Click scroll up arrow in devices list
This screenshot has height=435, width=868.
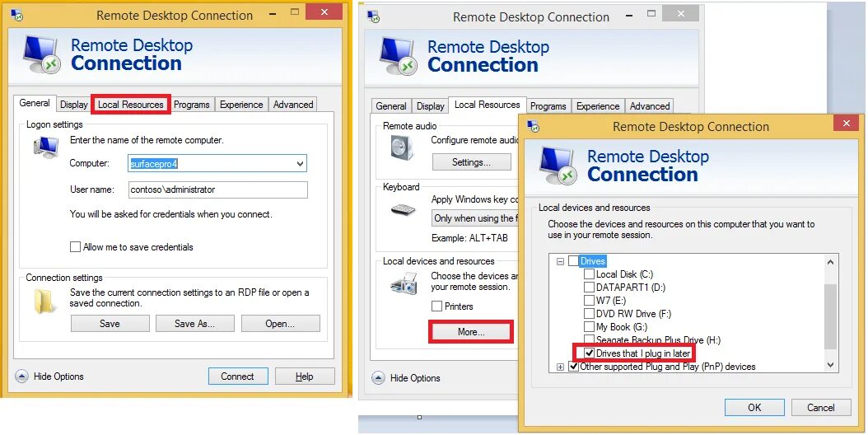point(830,261)
